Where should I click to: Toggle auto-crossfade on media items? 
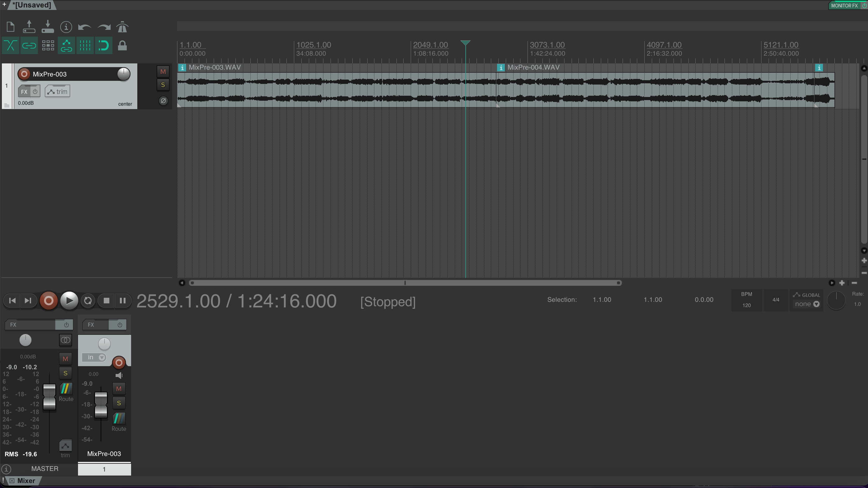tap(10, 45)
